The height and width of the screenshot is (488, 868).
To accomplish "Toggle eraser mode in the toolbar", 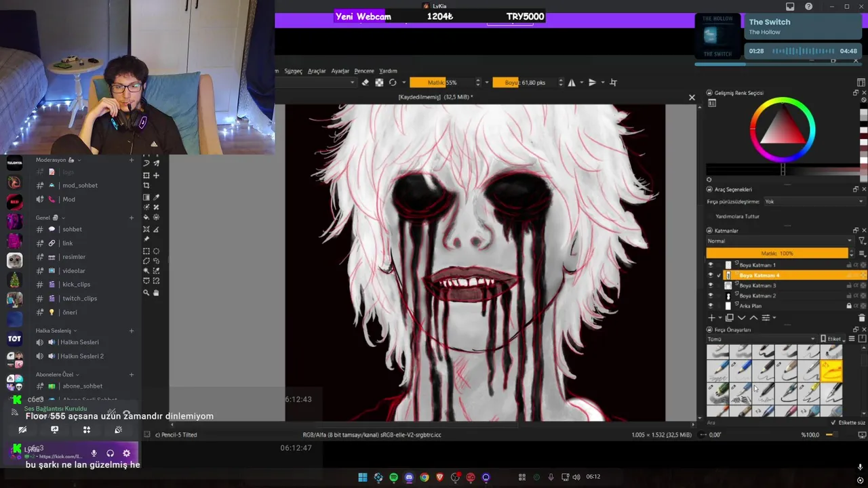I will click(366, 83).
